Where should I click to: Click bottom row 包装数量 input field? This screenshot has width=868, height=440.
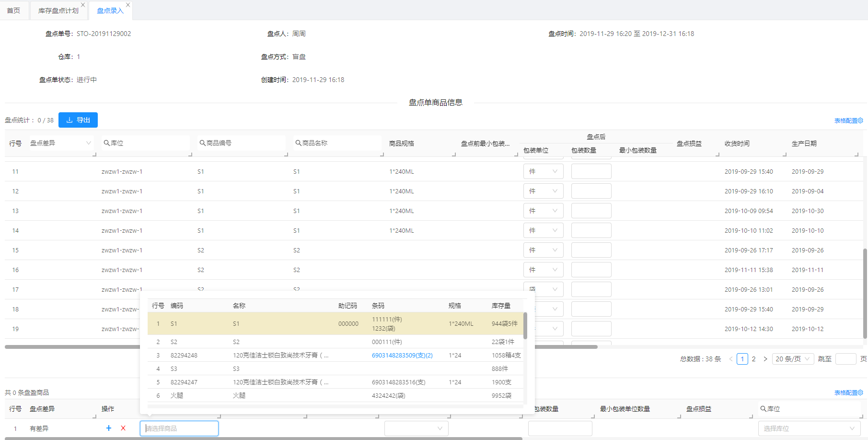click(560, 428)
